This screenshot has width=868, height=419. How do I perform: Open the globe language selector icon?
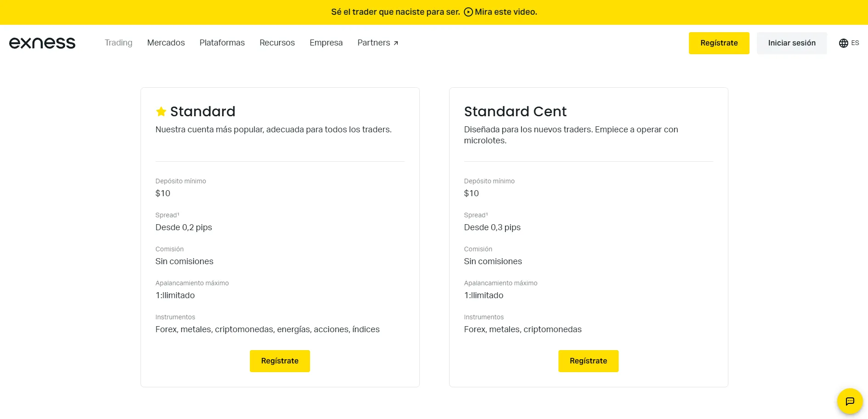(x=844, y=43)
